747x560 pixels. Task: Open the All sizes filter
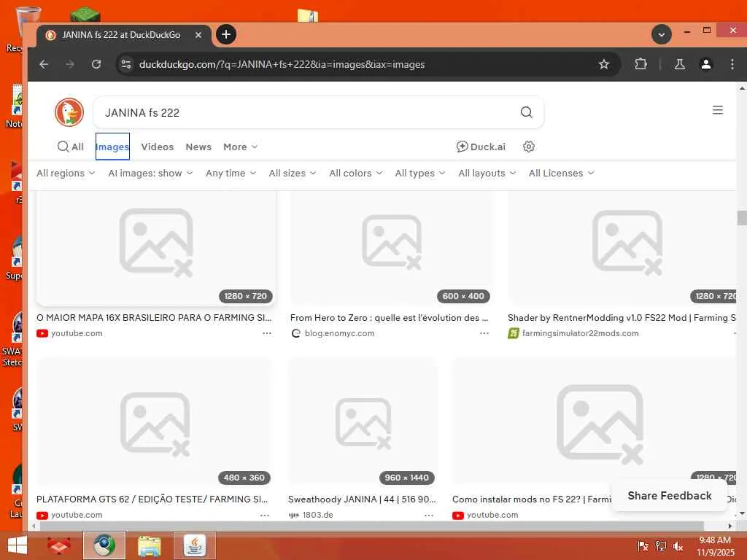(293, 173)
